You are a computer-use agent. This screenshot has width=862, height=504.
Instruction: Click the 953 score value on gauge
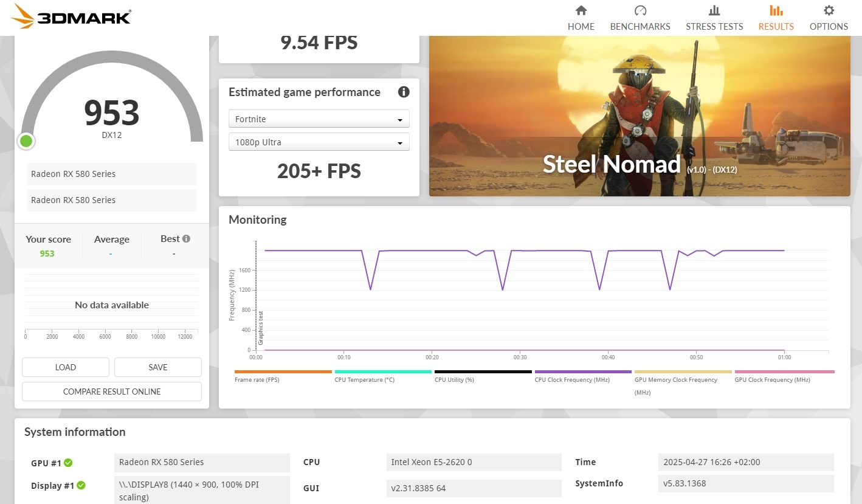point(112,112)
